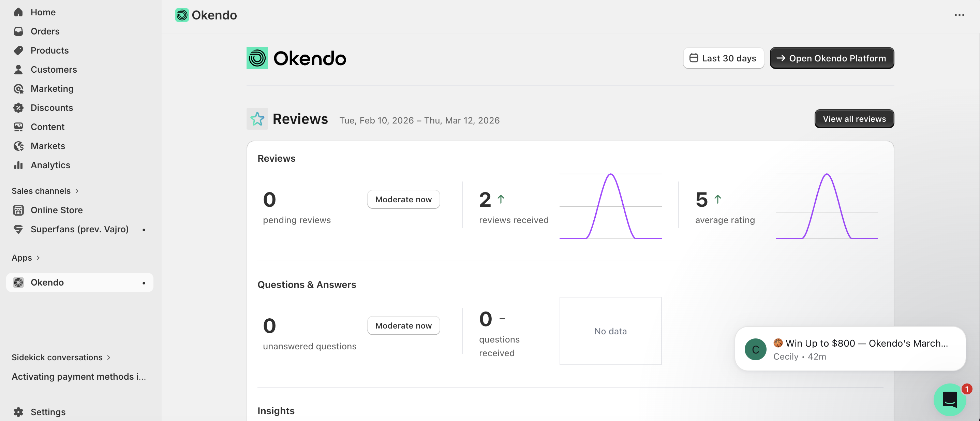This screenshot has width=980, height=421.
Task: Click the View all reviews button
Action: pos(854,119)
